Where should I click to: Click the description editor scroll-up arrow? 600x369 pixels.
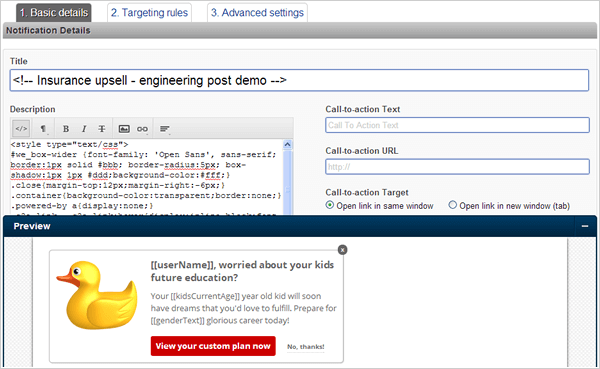click(x=287, y=145)
